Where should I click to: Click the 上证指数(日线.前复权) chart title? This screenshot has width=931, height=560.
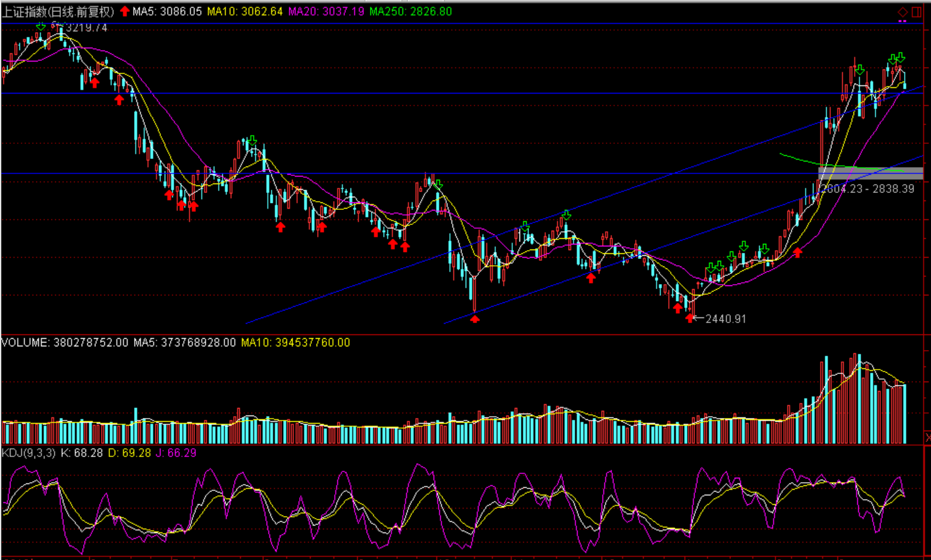[59, 11]
